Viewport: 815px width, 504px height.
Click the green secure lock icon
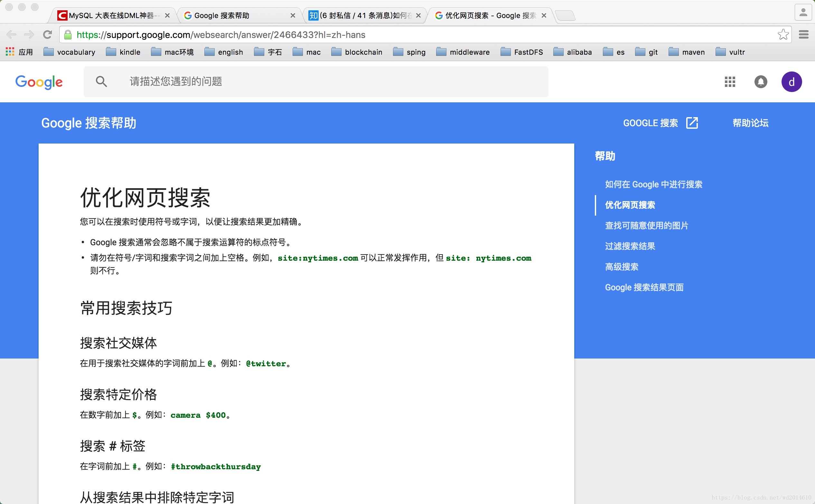(68, 35)
